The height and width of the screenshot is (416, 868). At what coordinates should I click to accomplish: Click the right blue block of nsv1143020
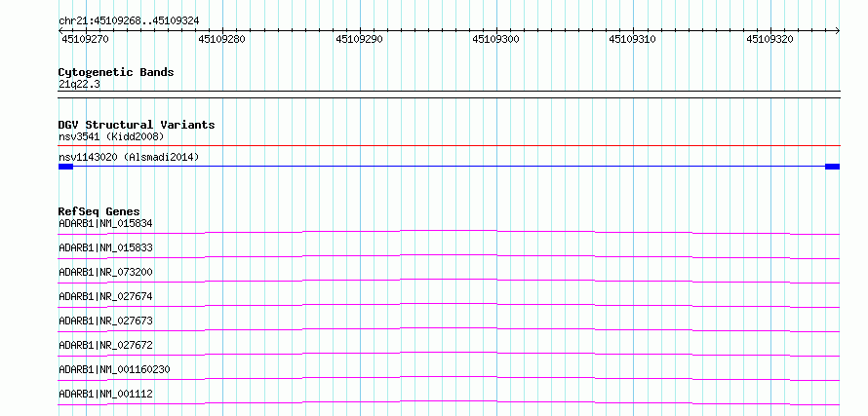[833, 167]
